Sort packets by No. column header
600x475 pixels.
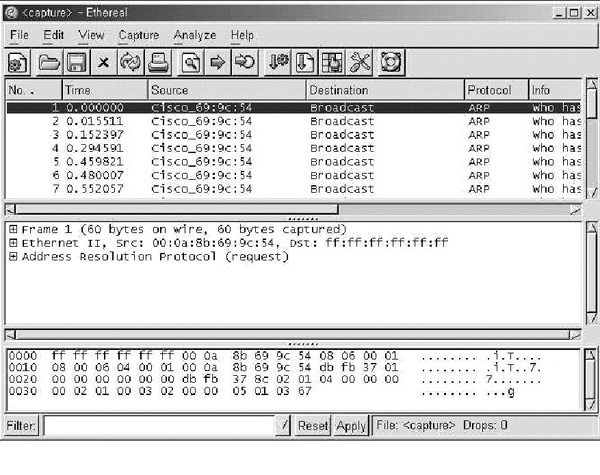(x=33, y=90)
